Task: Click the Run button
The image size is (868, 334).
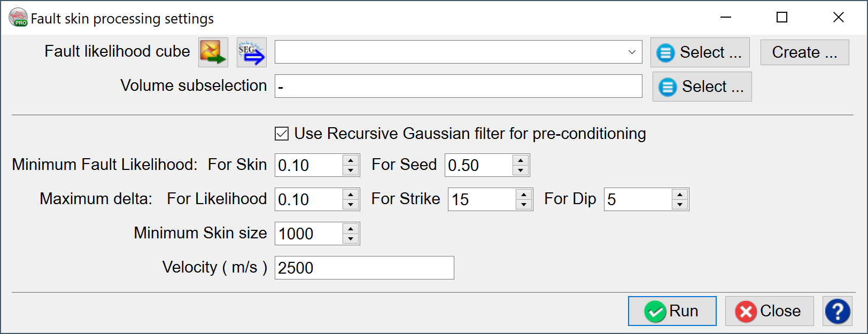Action: click(672, 311)
